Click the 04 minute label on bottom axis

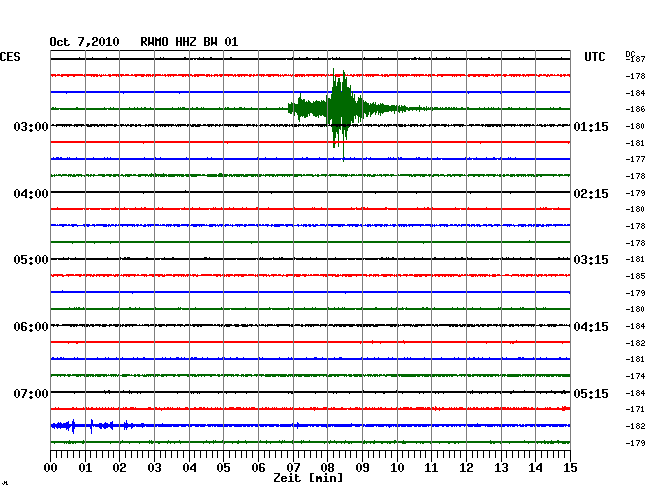click(x=189, y=467)
